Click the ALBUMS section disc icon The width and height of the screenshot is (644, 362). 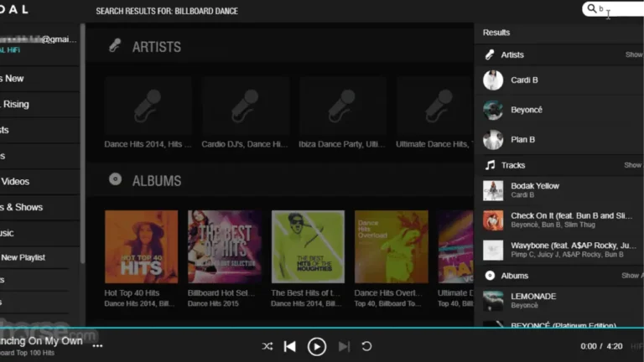pyautogui.click(x=116, y=179)
